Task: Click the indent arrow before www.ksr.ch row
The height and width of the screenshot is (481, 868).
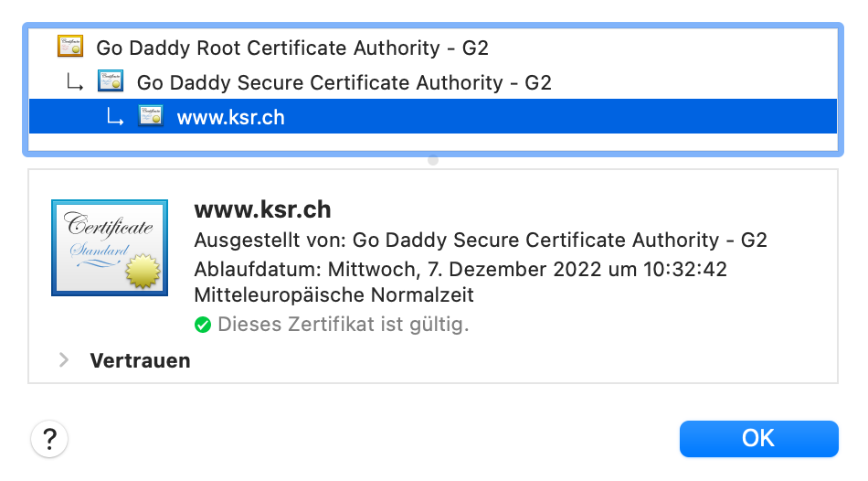Action: [x=114, y=117]
